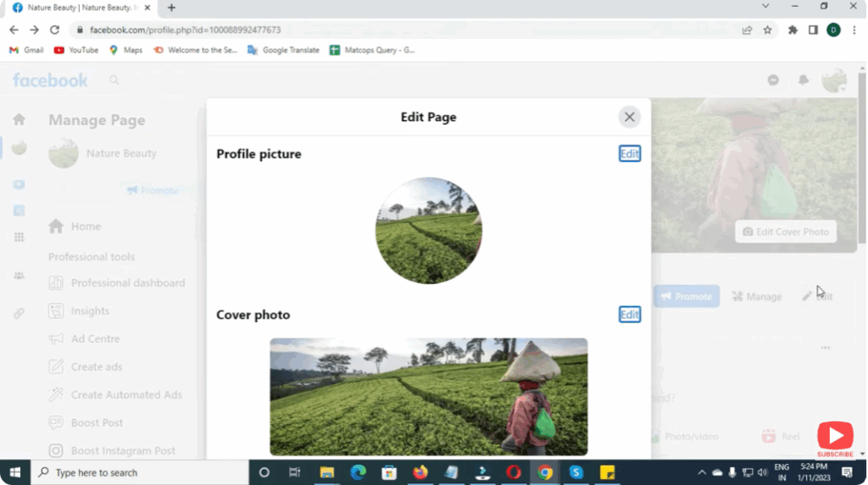Bookmark this page with star icon
The height and width of the screenshot is (485, 868).
pos(767,30)
